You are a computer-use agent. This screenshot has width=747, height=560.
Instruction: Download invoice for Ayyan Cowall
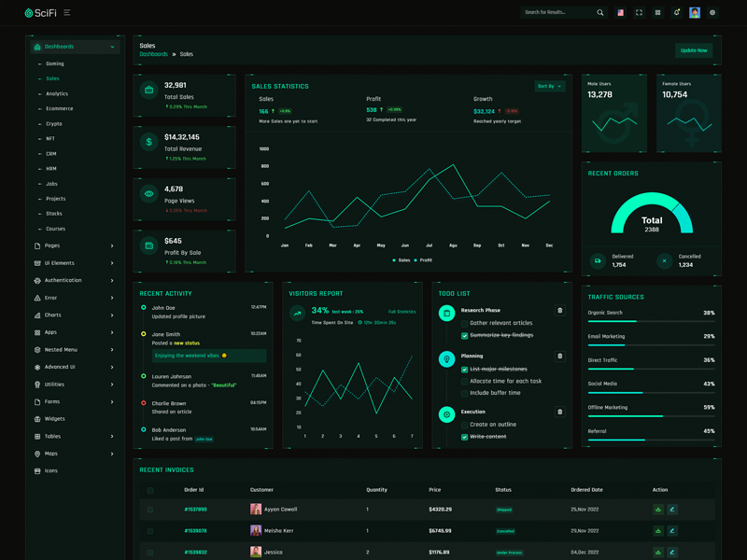pos(658,510)
